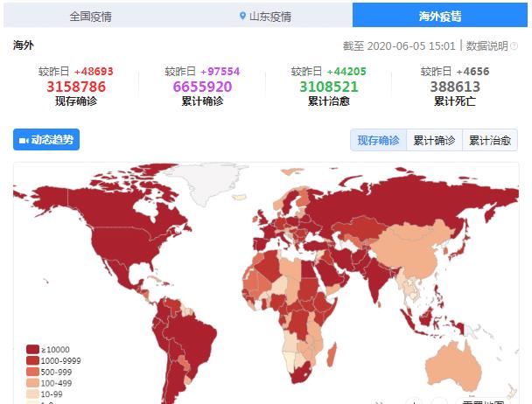Click the question mark icon beside 数据说明
This screenshot has height=404, width=532.
514,45
